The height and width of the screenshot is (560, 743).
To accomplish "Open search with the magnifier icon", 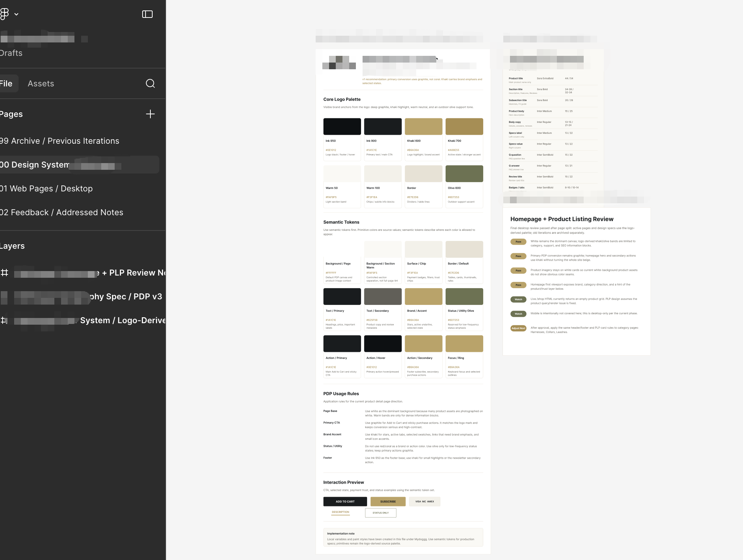I will click(150, 83).
